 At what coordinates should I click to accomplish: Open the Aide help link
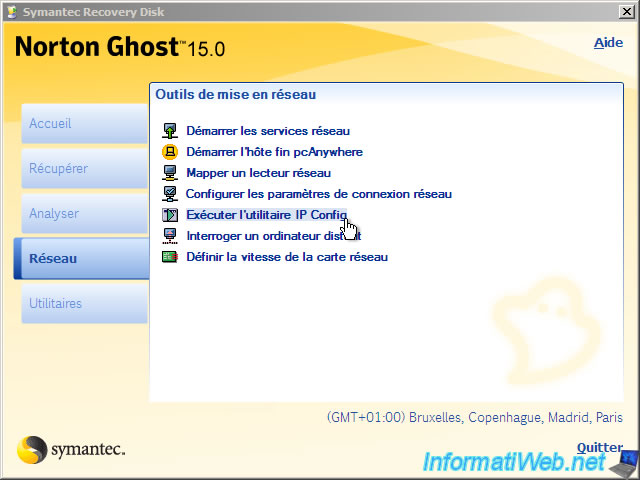tap(608, 43)
